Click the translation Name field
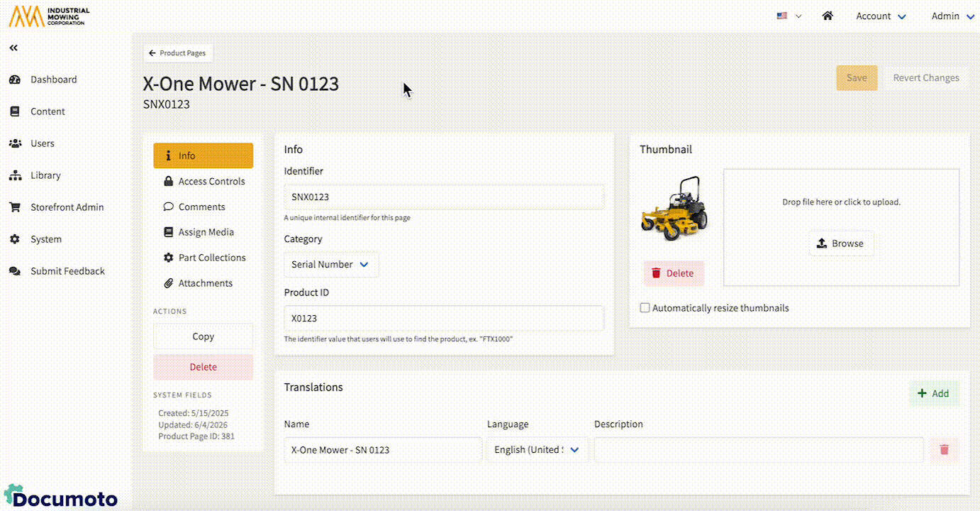 383,450
